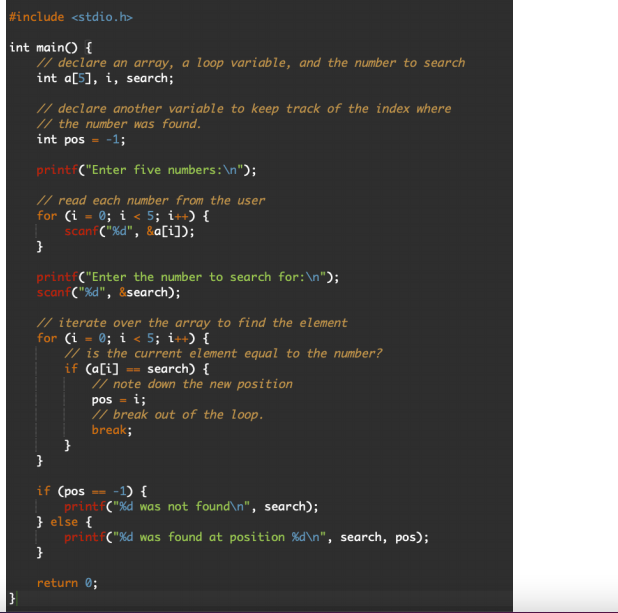Click comment 'note down the new position'

[192, 384]
